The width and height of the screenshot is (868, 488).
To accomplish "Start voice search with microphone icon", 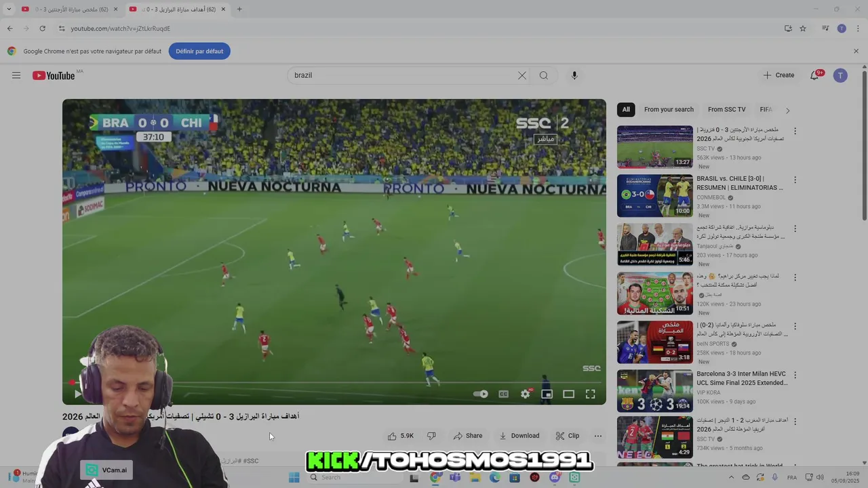I will pyautogui.click(x=574, y=75).
